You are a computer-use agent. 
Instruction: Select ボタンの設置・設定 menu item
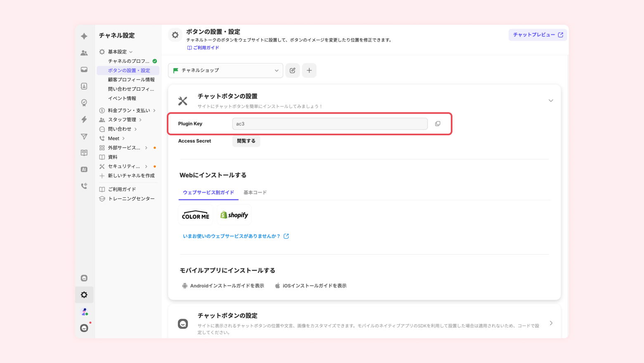(x=128, y=71)
